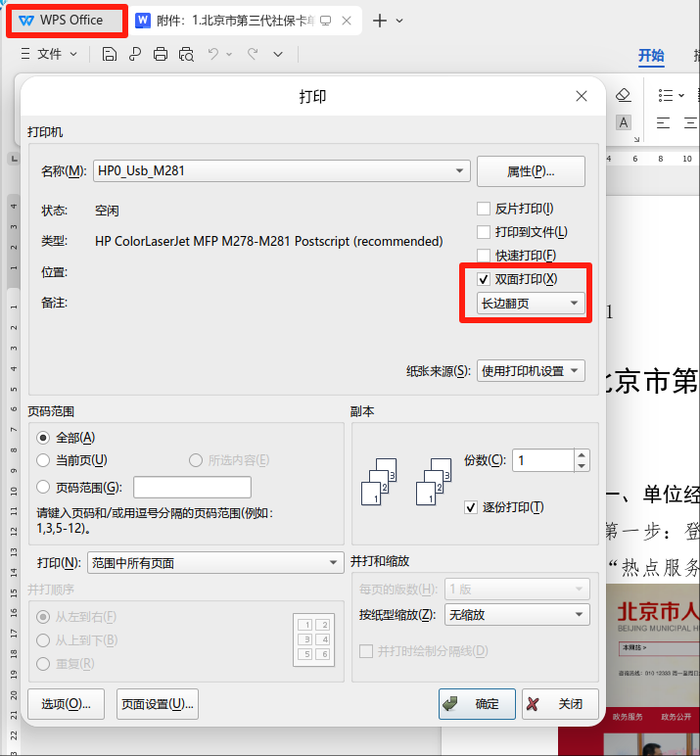The image size is (700, 756).
Task: Select the 页码范围(G) radio button
Action: coord(43,487)
